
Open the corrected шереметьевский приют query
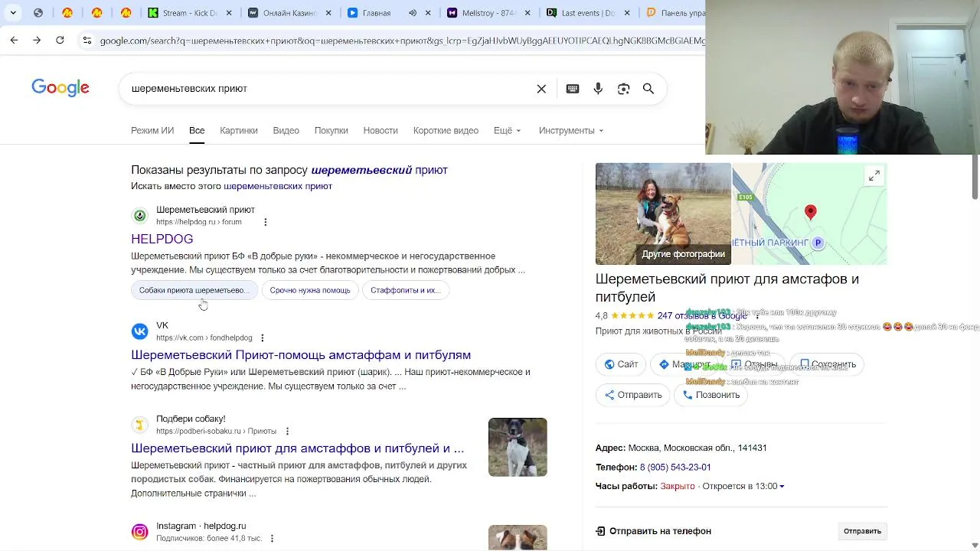click(x=379, y=170)
